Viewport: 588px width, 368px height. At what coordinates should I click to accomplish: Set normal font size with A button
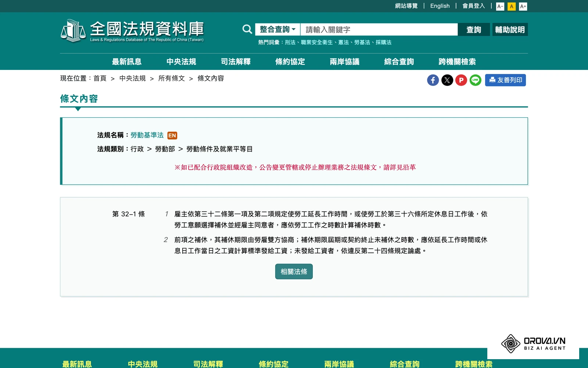(512, 6)
